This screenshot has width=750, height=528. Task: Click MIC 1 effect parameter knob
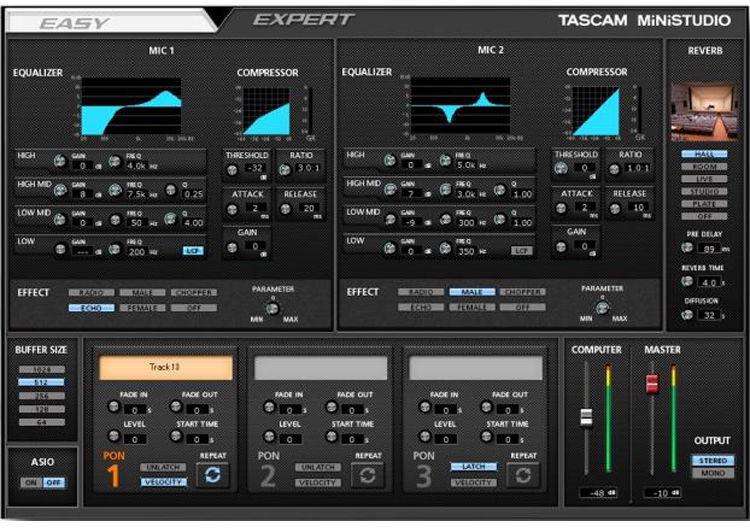273,308
